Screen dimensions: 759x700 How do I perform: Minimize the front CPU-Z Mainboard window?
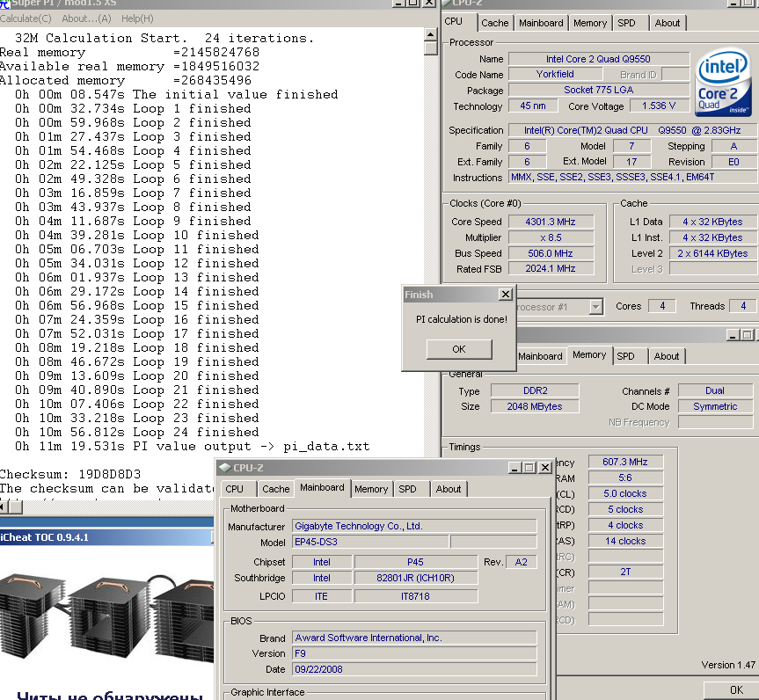pos(515,468)
